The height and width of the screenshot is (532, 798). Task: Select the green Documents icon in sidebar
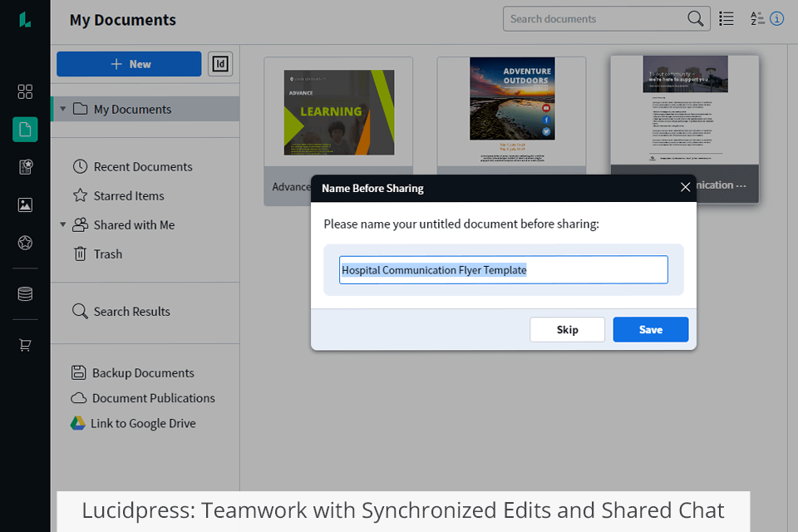(x=25, y=130)
